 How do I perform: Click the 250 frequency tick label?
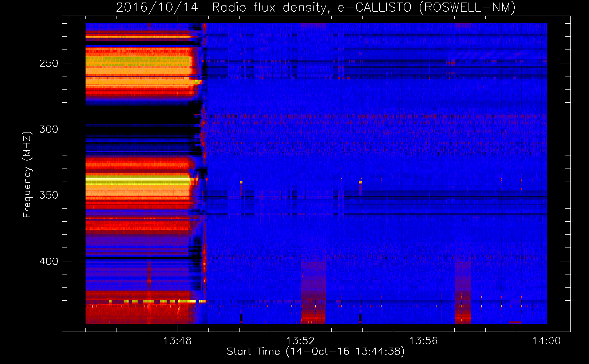tap(49, 63)
